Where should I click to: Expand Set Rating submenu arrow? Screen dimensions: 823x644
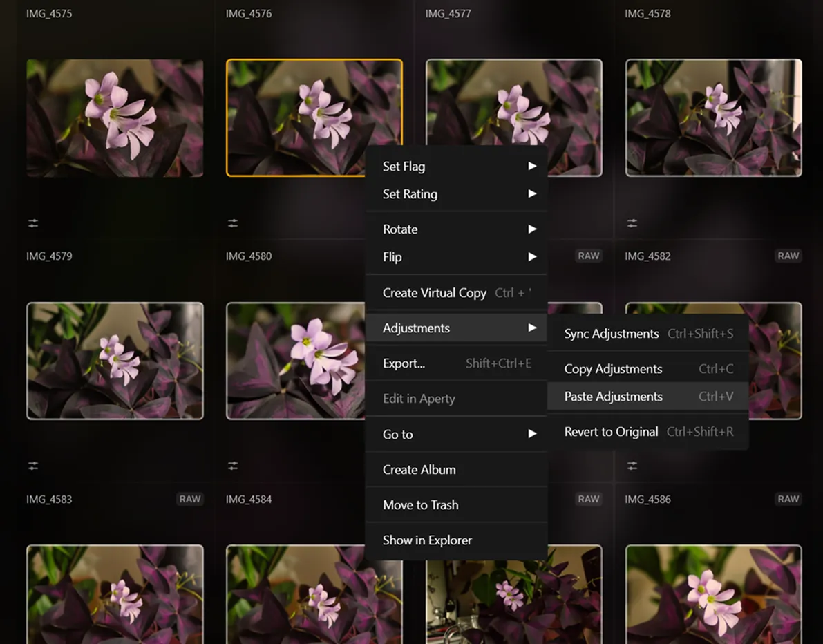click(531, 193)
